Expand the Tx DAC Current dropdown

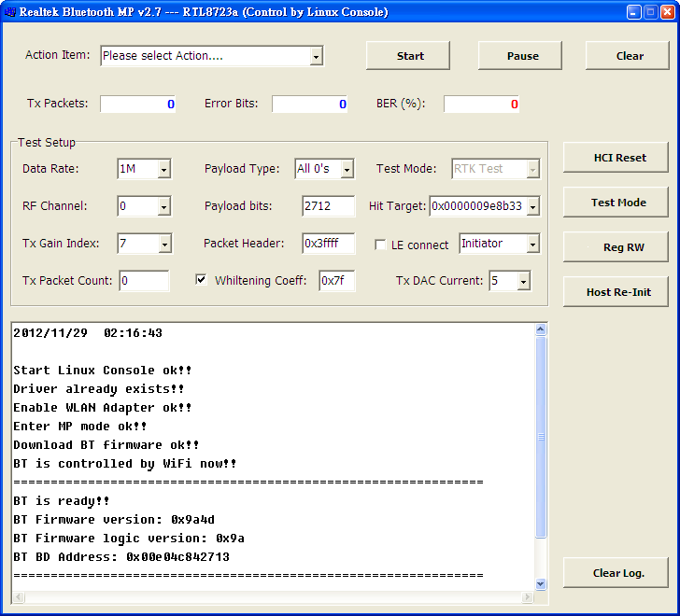523,281
